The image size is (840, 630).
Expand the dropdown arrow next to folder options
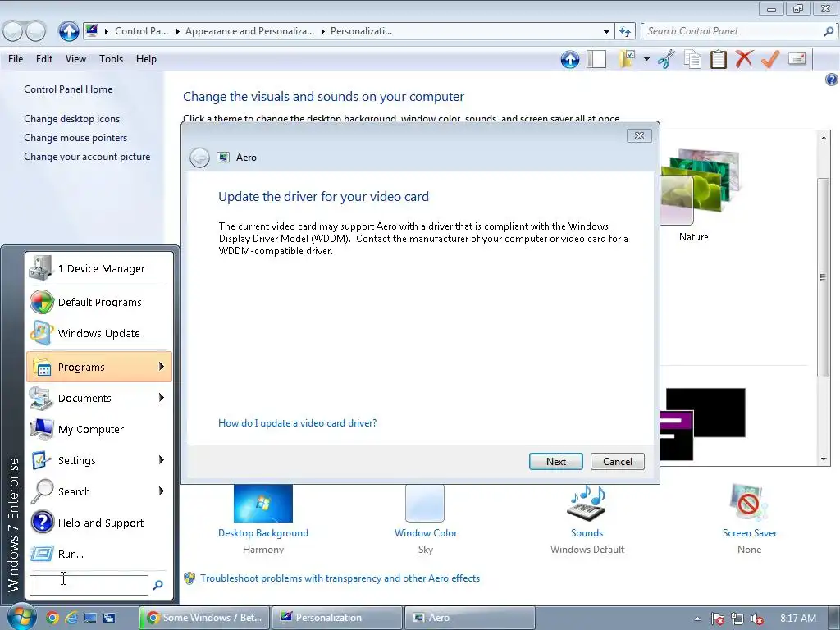646,59
